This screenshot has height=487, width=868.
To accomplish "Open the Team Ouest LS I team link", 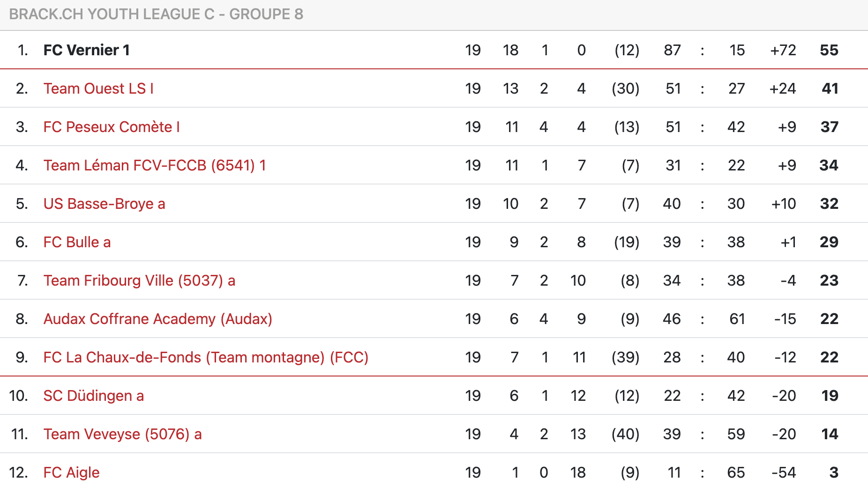I will (98, 89).
